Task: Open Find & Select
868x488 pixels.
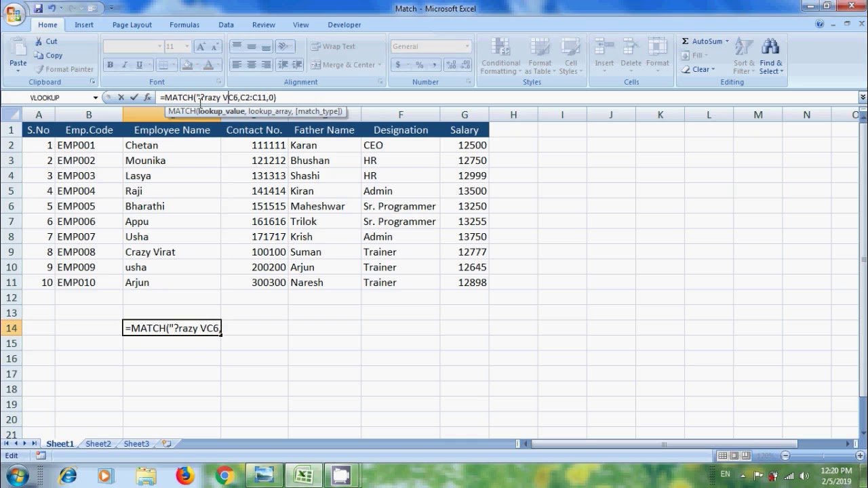Action: pyautogui.click(x=771, y=56)
